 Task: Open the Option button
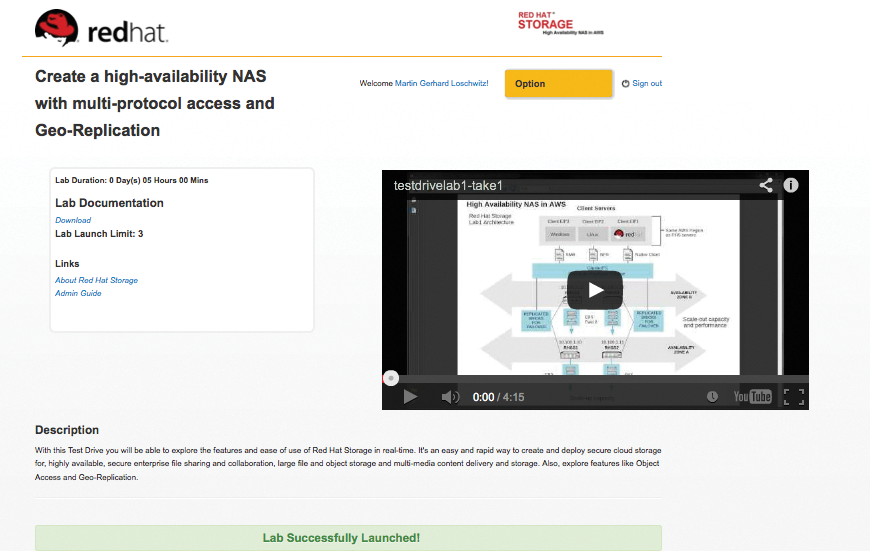point(558,84)
